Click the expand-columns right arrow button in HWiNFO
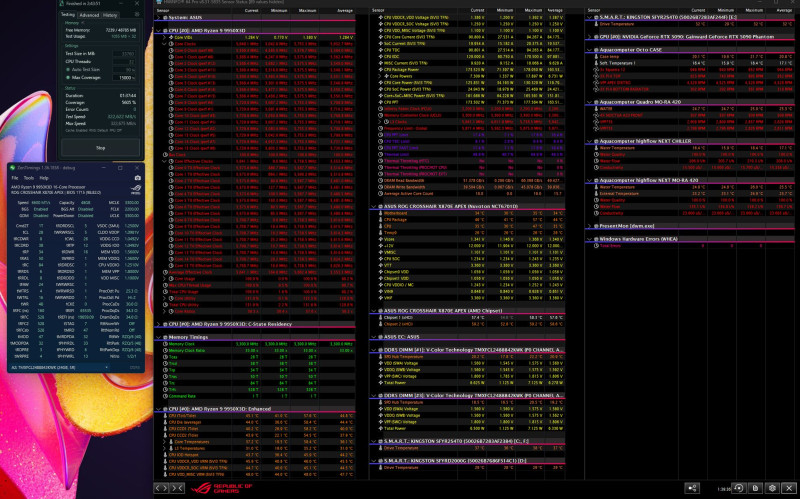 (x=165, y=488)
